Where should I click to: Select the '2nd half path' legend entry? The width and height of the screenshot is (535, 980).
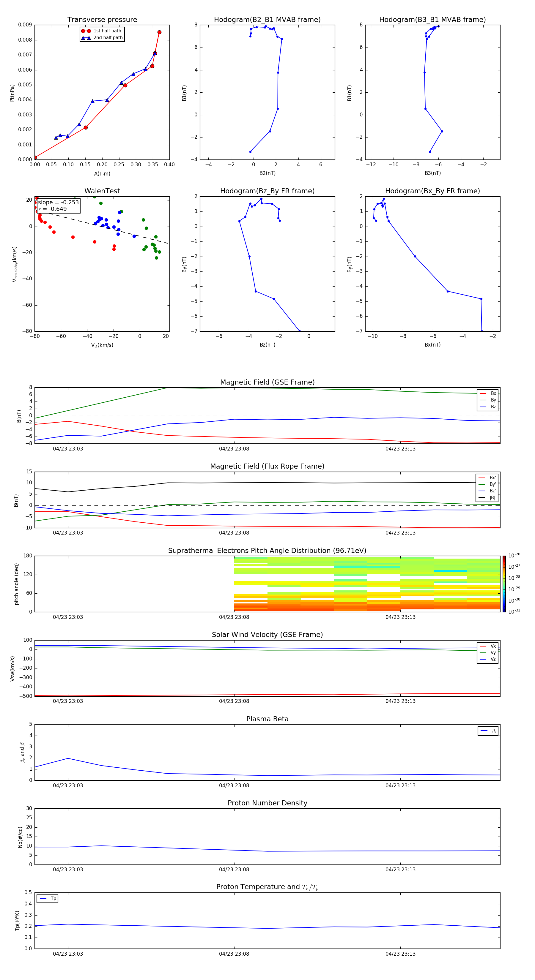pyautogui.click(x=102, y=38)
